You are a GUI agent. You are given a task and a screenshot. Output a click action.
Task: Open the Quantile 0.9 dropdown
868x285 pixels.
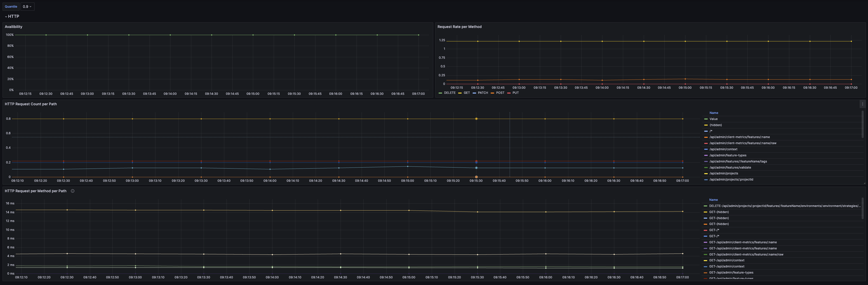[27, 6]
